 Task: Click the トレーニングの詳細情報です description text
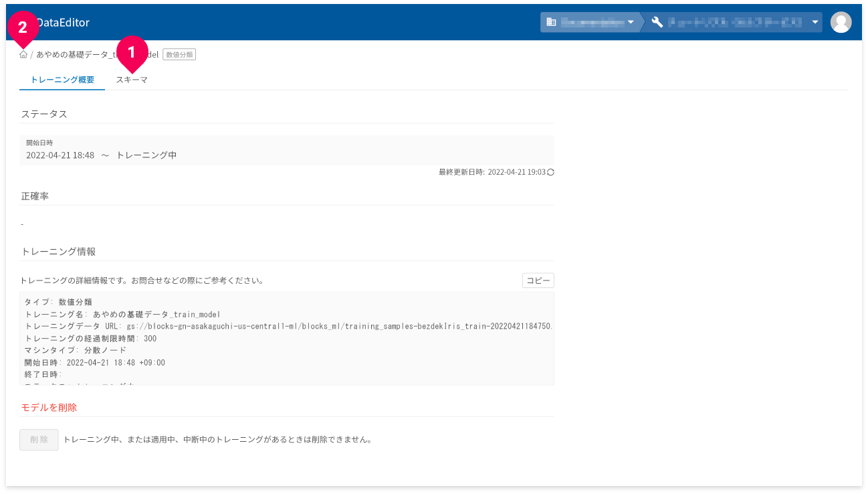tap(142, 280)
